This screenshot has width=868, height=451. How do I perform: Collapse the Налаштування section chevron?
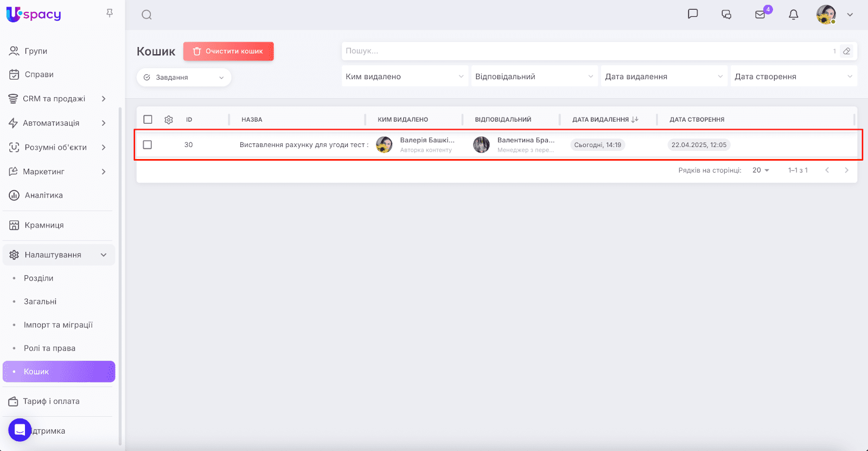pos(104,255)
